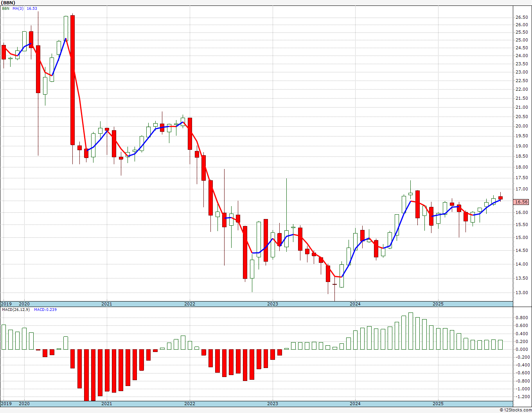The image size is (532, 413).
Task: Click the 2020 year marker on price axis
Action: [24, 304]
